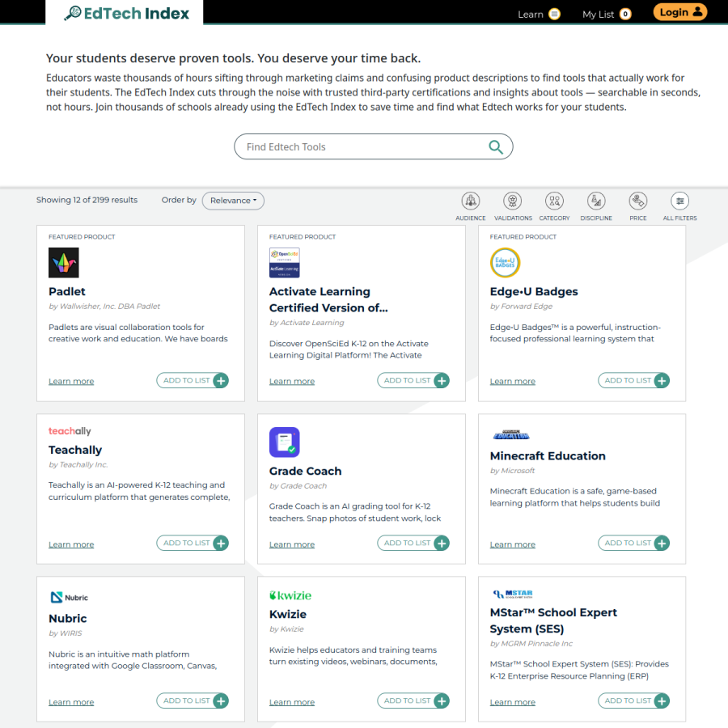Click the Kwizie green logo

(x=290, y=595)
